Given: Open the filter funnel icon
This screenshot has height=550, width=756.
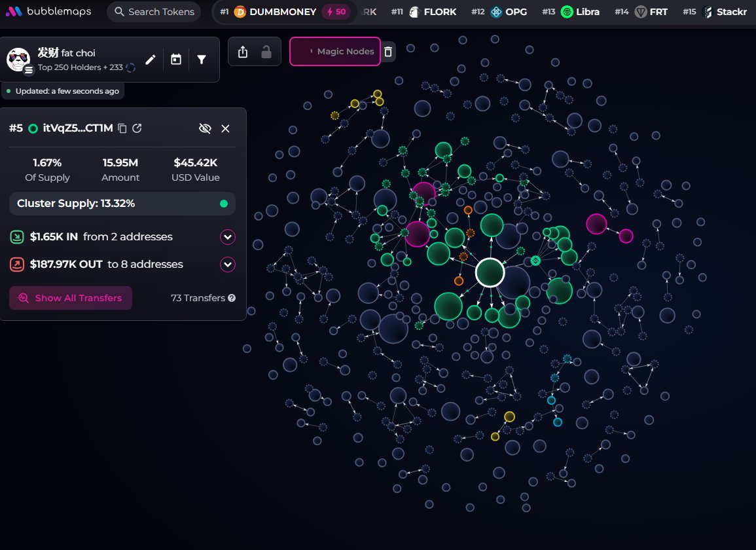Looking at the screenshot, I should coord(202,60).
